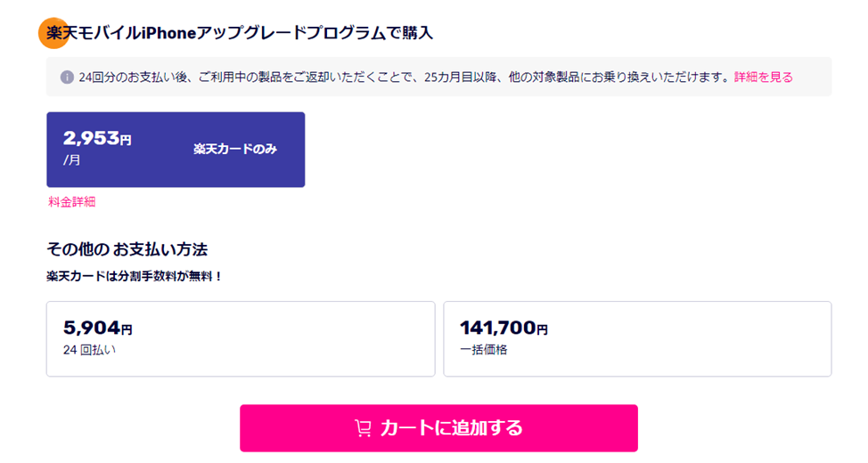The width and height of the screenshot is (868, 463).
Task: Click the 一括価格 caption text
Action: (483, 350)
